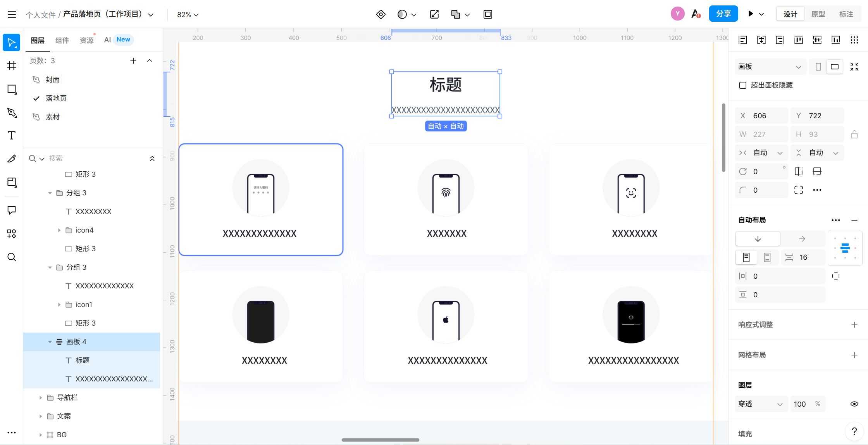Viewport: 868px width, 445px height.
Task: Click the help question mark button
Action: point(854,431)
